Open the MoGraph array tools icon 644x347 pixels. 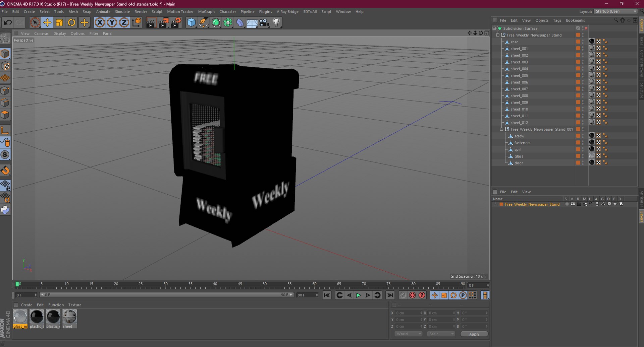click(228, 22)
